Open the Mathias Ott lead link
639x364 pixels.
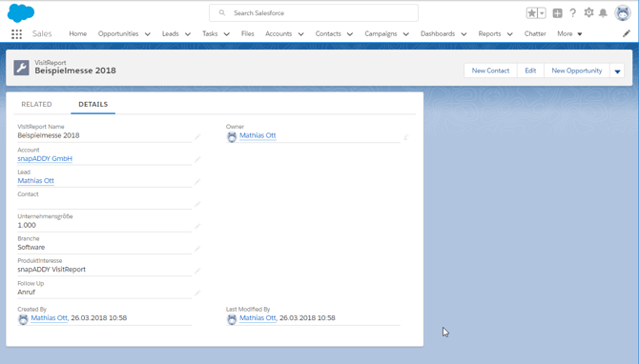(36, 181)
